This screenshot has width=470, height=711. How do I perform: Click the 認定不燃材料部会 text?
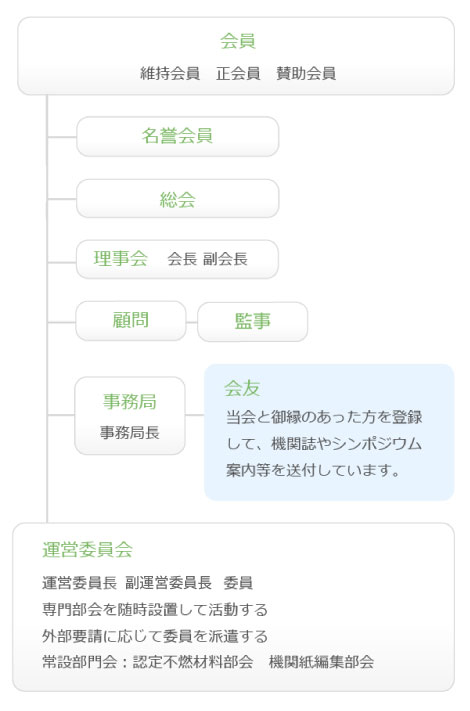pyautogui.click(x=193, y=662)
